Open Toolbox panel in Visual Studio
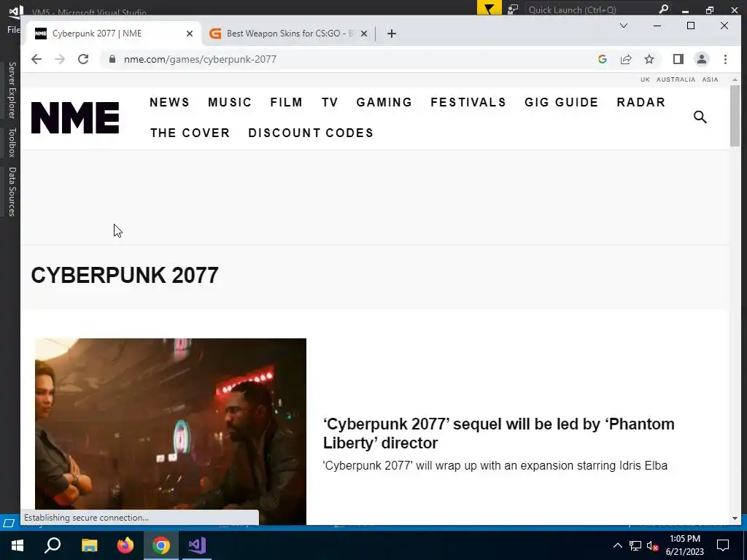Viewport: 747px width, 560px height. tap(12, 142)
